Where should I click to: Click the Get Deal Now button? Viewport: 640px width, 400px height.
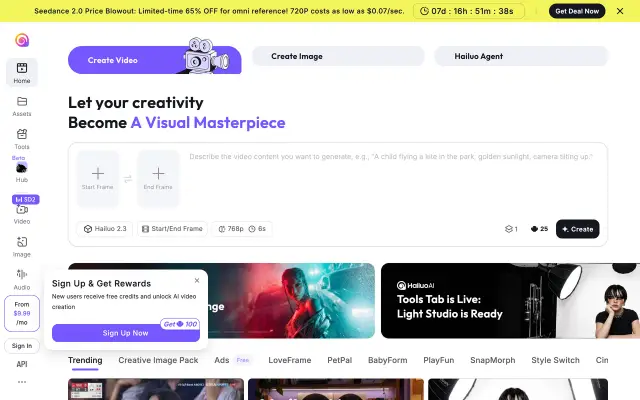click(577, 11)
